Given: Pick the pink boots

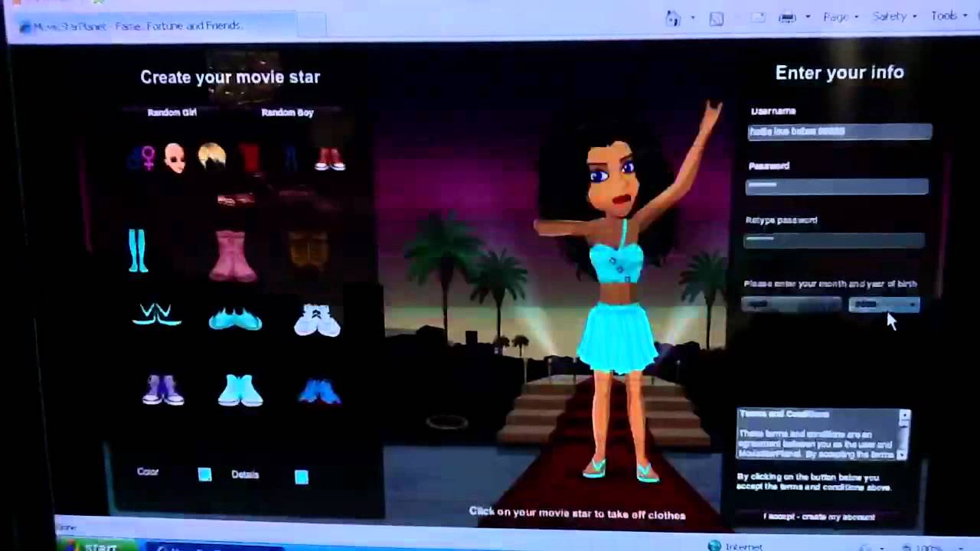Looking at the screenshot, I should (x=234, y=256).
